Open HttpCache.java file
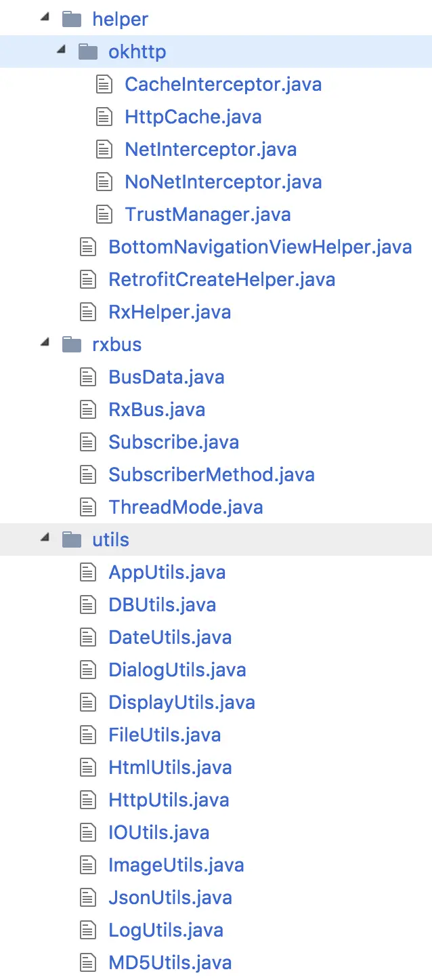The height and width of the screenshot is (980, 432). pos(193,117)
